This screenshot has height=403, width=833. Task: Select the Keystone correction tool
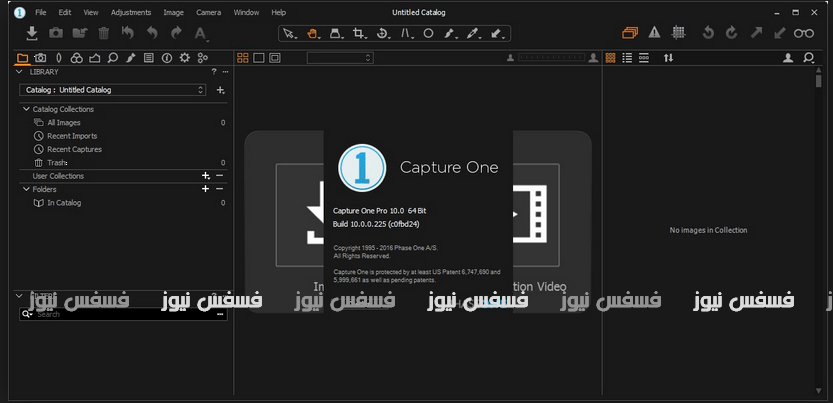(406, 33)
